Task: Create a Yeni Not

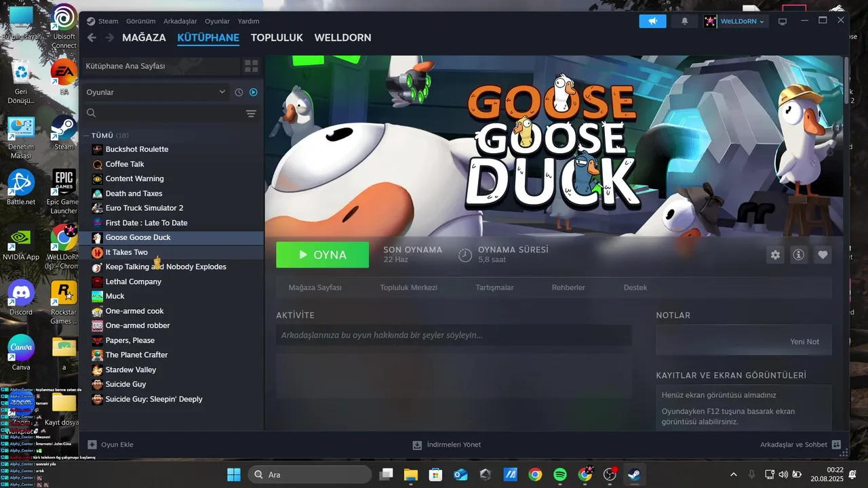Action: pyautogui.click(x=804, y=342)
